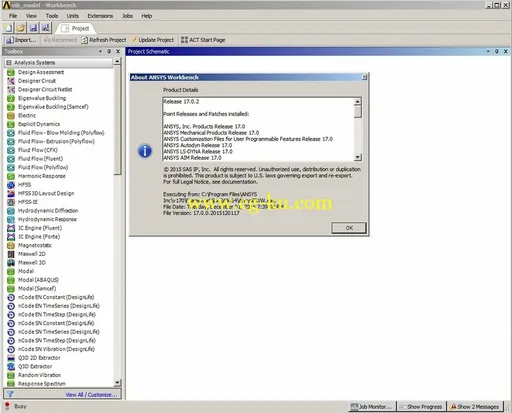Select the Eigenvalue Buckling icon

[x=11, y=98]
